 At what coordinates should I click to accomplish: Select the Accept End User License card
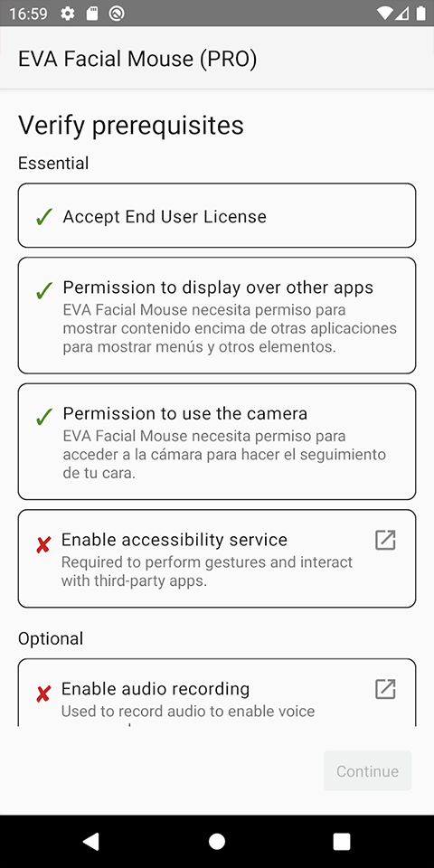pos(217,215)
